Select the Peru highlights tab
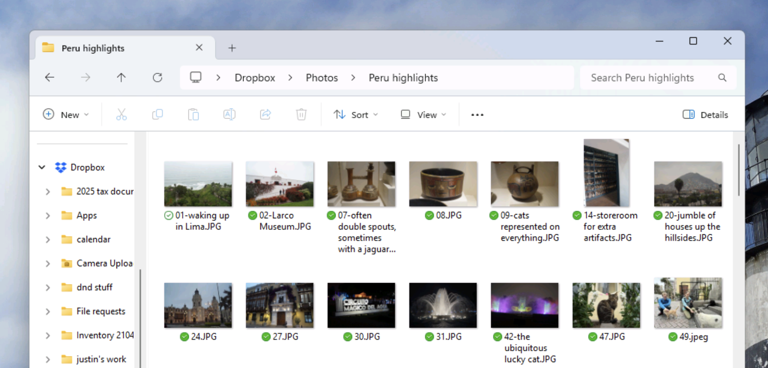 pos(125,48)
